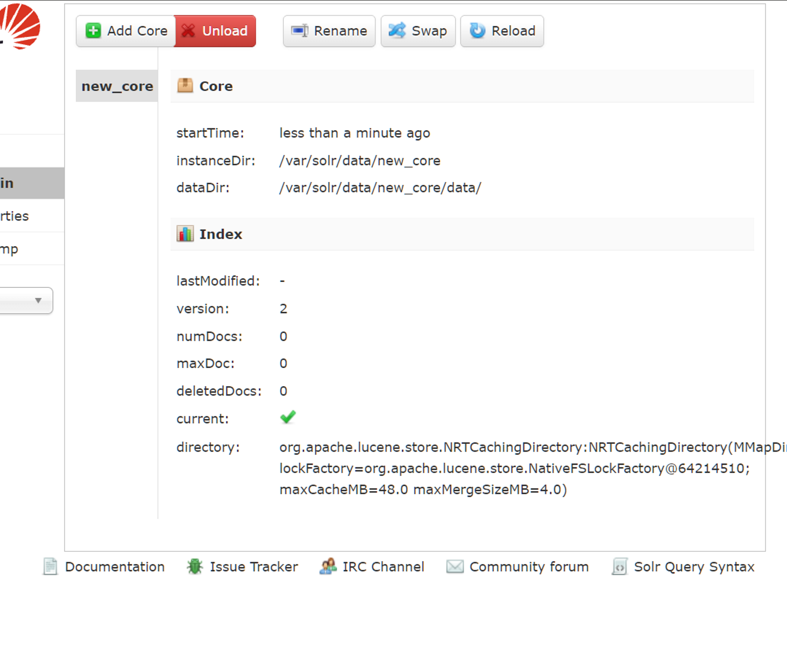Select the Rename tool icon
The width and height of the screenshot is (787, 672).
point(299,31)
